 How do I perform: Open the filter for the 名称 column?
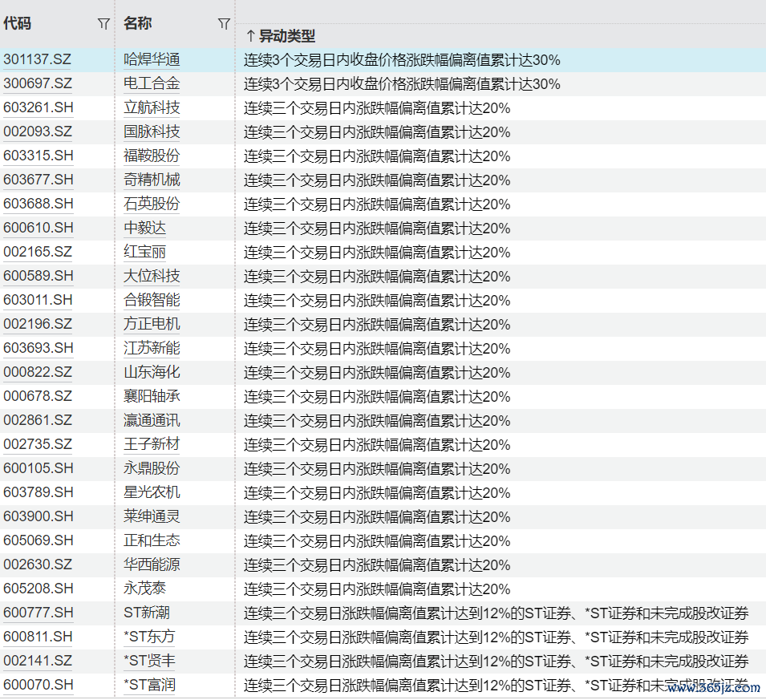click(224, 24)
